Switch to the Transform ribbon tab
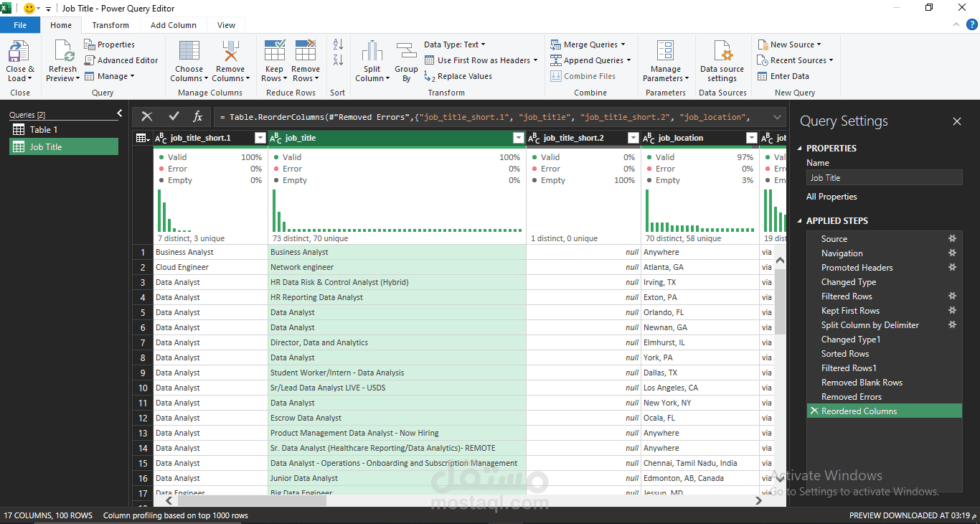Screen dimensions: 980x524 tap(110, 24)
